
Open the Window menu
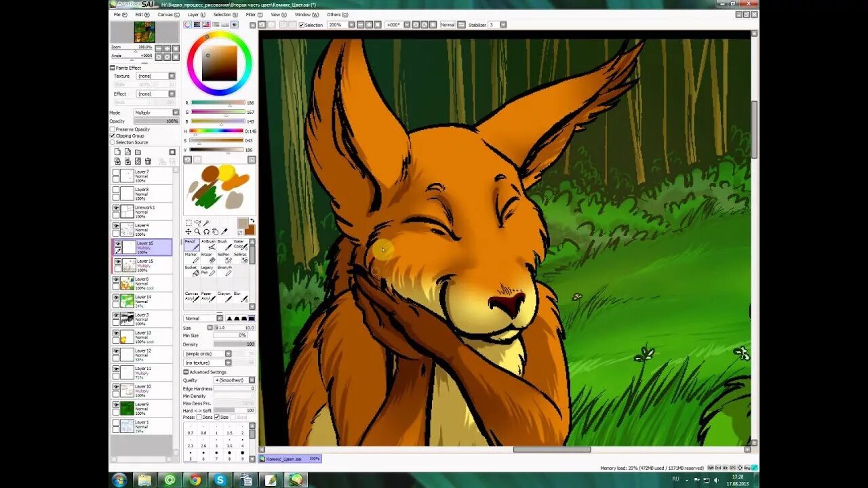(x=307, y=15)
